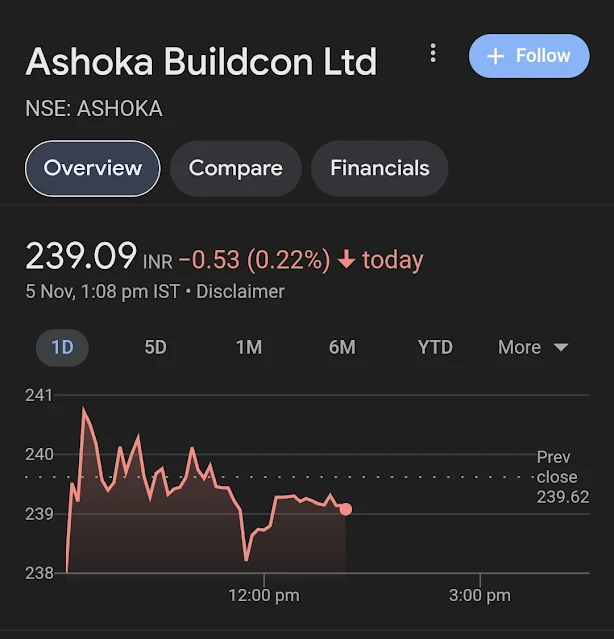Show the 6M price history
Screen dimensions: 614x639
342,347
